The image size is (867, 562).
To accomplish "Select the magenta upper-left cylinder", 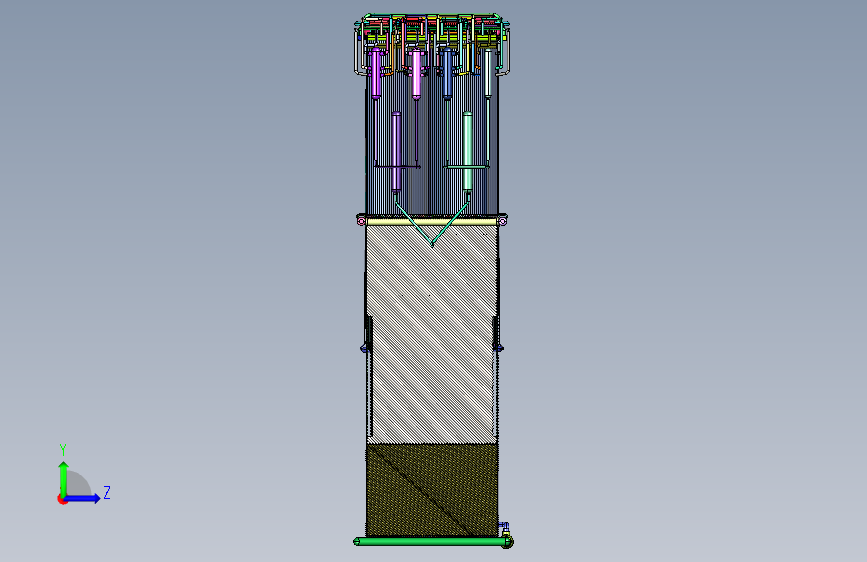I will (x=376, y=74).
